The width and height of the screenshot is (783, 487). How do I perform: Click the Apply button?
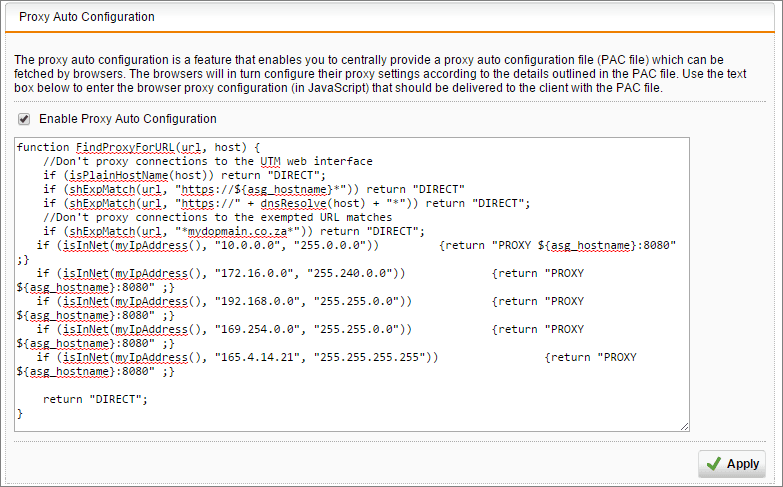point(732,464)
